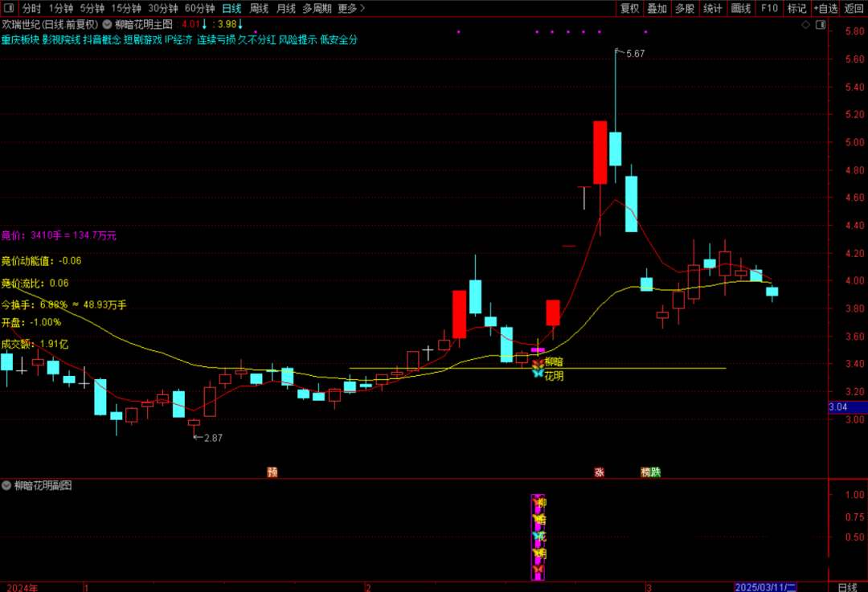Click the 预 event marker icon
Screen dimensions: 868x592
272,472
